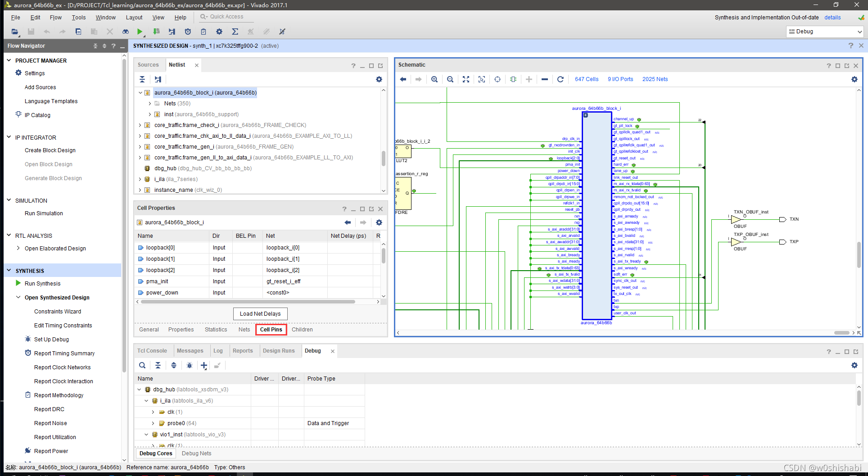Expand core_traffic.frame_check_i netlist node
The image size is (868, 476).
tap(140, 125)
